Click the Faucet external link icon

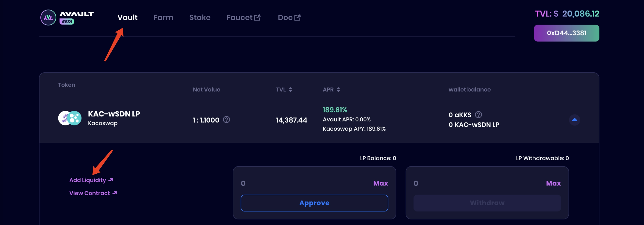click(x=257, y=18)
